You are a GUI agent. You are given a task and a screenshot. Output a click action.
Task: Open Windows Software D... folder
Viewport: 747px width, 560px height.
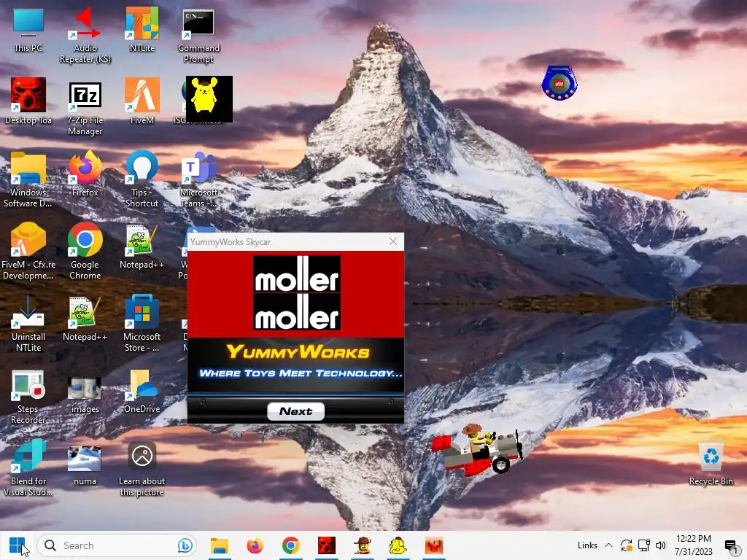[28, 179]
